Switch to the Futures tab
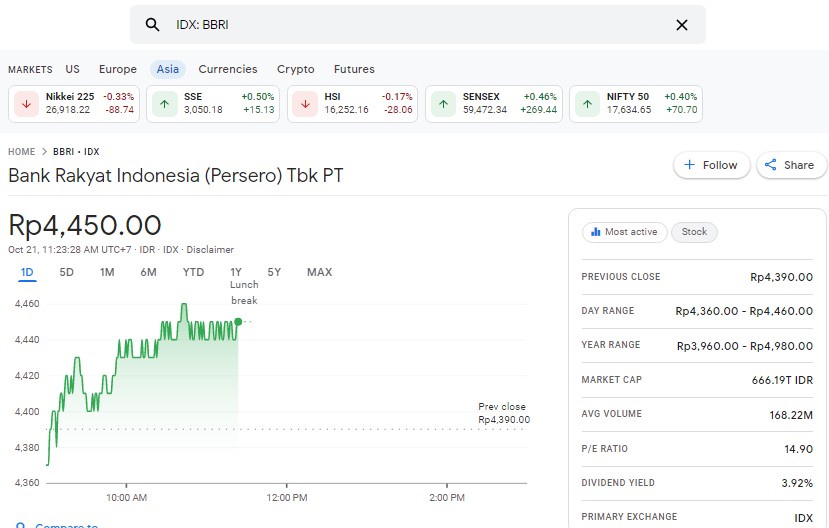Image resolution: width=829 pixels, height=528 pixels. (x=354, y=69)
